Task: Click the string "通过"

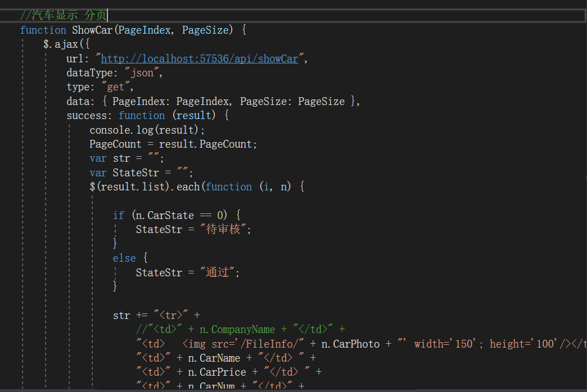Action: pos(217,272)
